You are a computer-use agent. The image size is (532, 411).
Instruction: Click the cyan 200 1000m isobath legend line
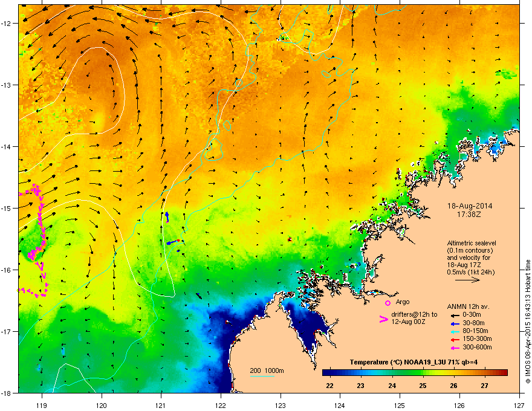tap(262, 376)
